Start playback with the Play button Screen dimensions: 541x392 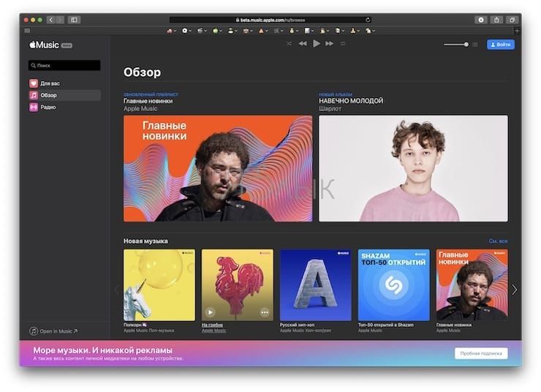tap(316, 43)
